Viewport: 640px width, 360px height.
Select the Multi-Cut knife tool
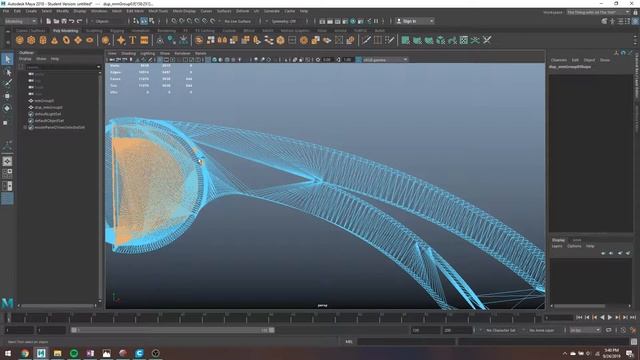pos(366,40)
